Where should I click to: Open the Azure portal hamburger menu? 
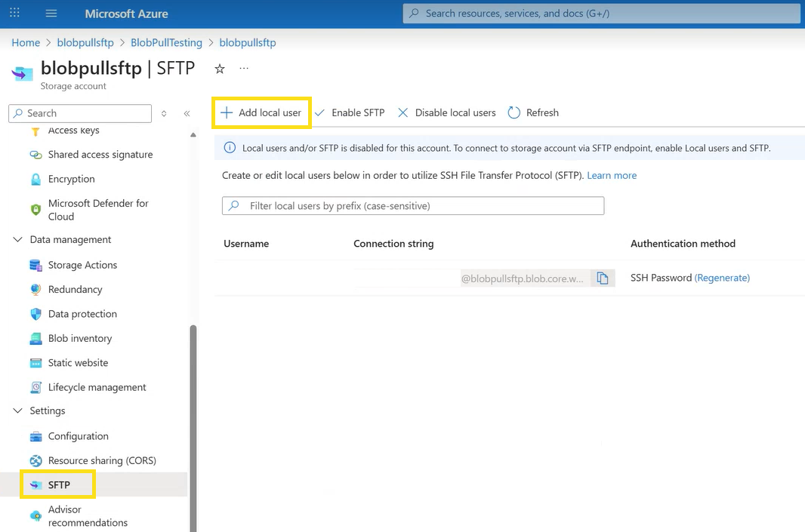51,14
